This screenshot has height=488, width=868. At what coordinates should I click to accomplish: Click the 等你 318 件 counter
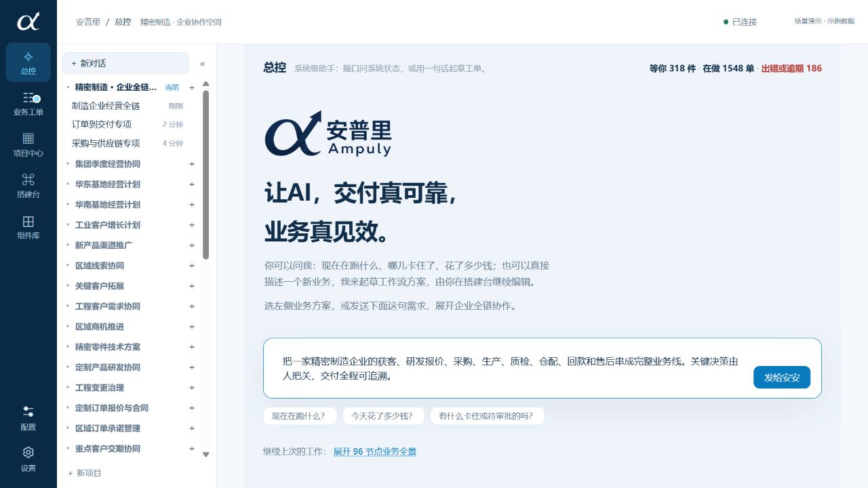point(673,68)
